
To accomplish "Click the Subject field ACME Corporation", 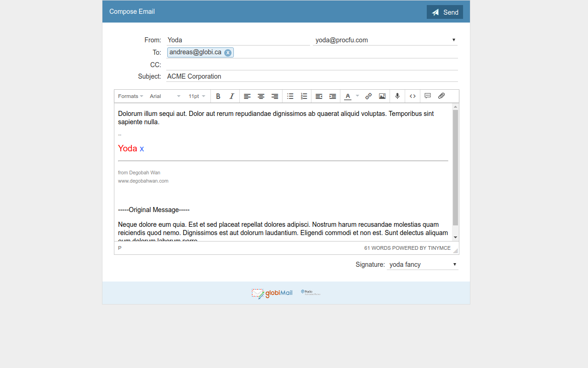I will tap(312, 76).
